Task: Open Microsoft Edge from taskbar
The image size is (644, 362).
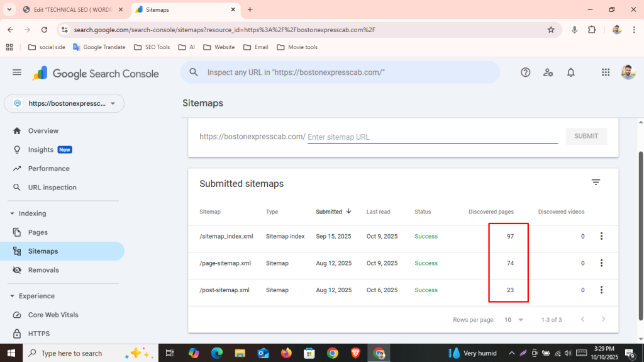Action: (217, 353)
